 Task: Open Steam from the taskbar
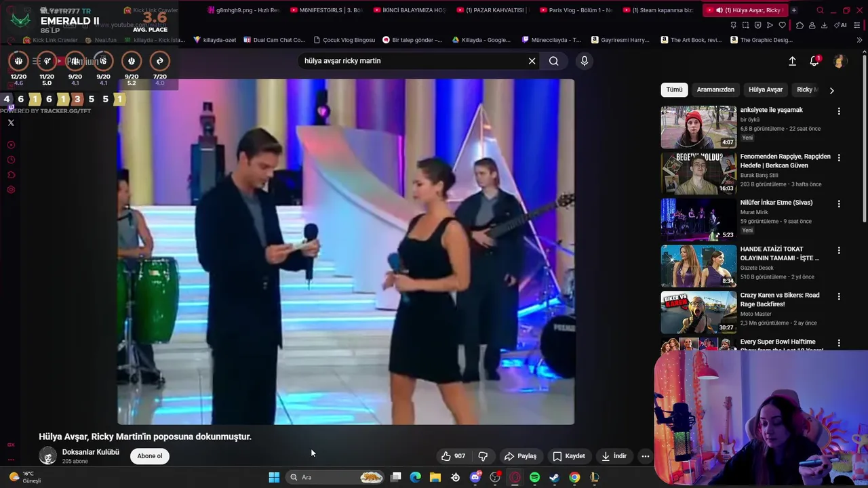554,477
